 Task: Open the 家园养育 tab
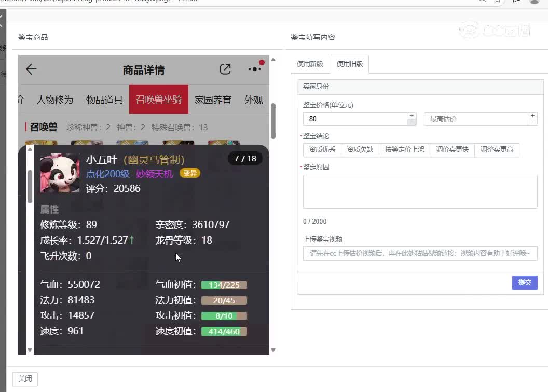pyautogui.click(x=213, y=100)
